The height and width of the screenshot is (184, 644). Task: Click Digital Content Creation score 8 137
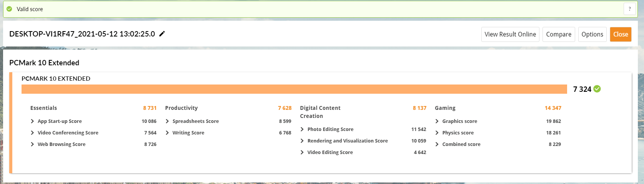(x=420, y=108)
